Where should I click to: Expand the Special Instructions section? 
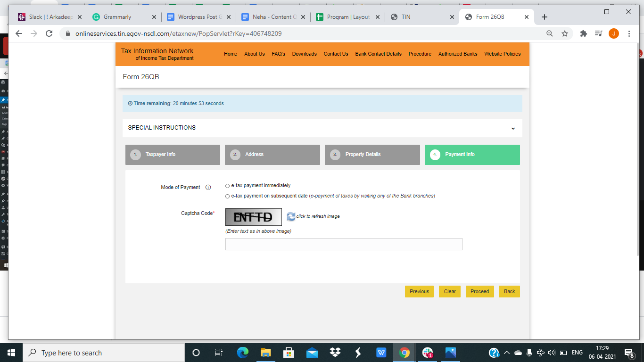coord(513,128)
